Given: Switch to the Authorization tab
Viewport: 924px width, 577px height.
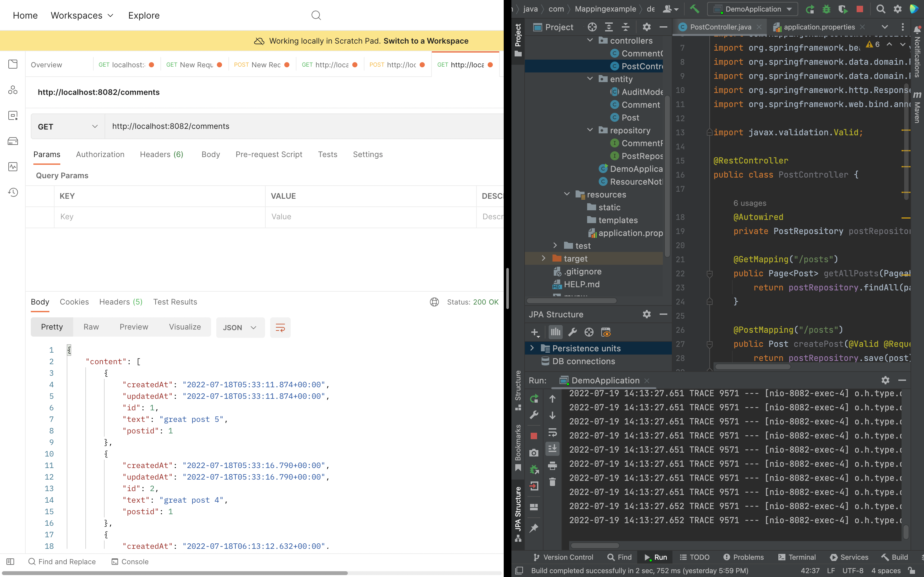Looking at the screenshot, I should 100,155.
